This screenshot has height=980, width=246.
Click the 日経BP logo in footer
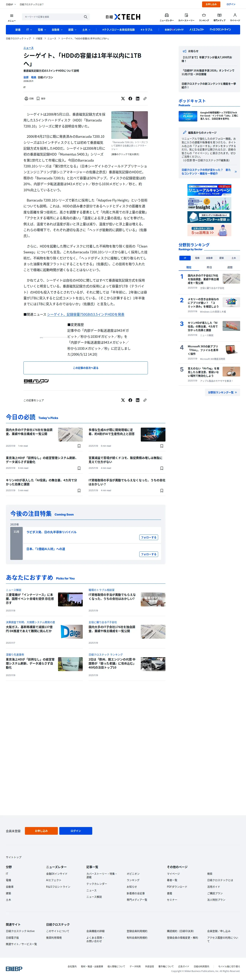point(14,969)
